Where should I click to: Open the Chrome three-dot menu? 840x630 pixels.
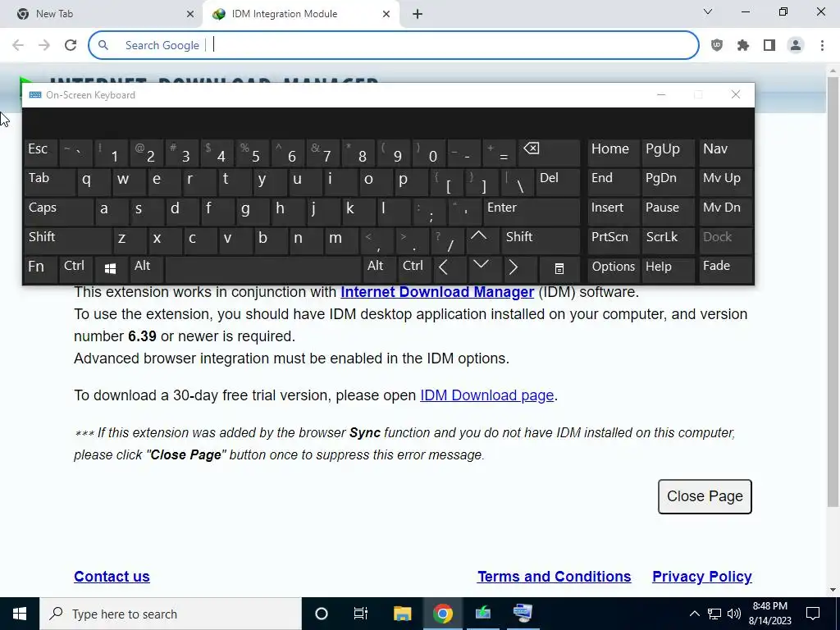click(x=822, y=45)
